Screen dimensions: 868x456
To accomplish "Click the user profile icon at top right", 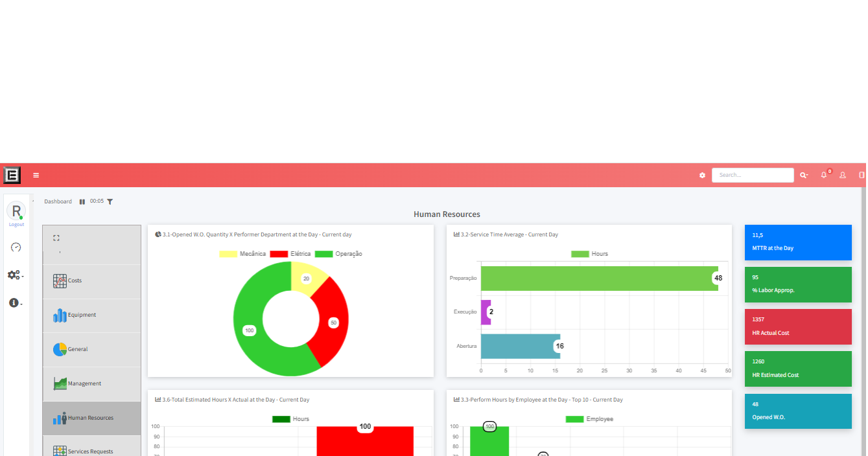I will (843, 175).
